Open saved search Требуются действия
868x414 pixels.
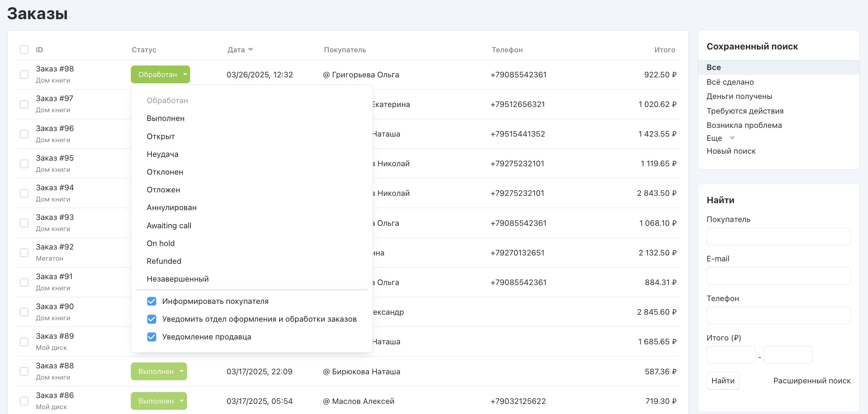[x=745, y=111]
